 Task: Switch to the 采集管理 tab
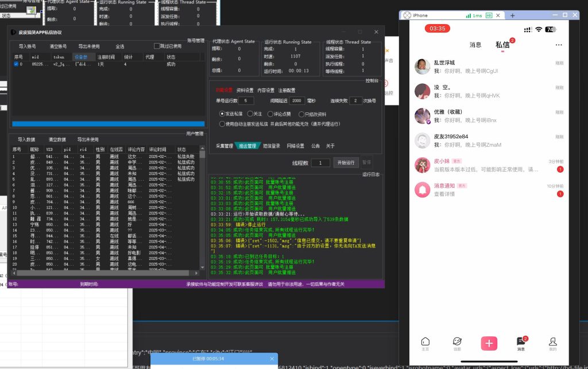tap(224, 146)
